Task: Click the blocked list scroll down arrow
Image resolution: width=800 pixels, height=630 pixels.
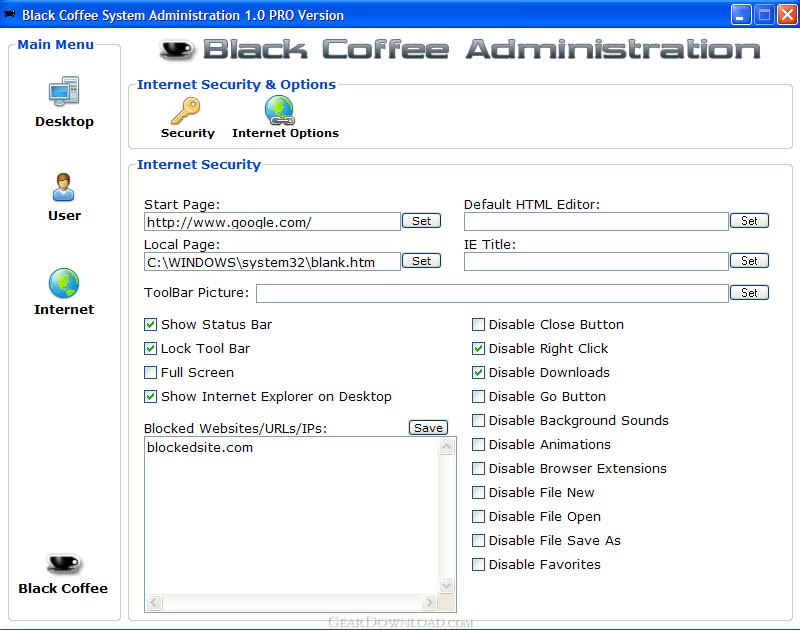Action: [447, 585]
